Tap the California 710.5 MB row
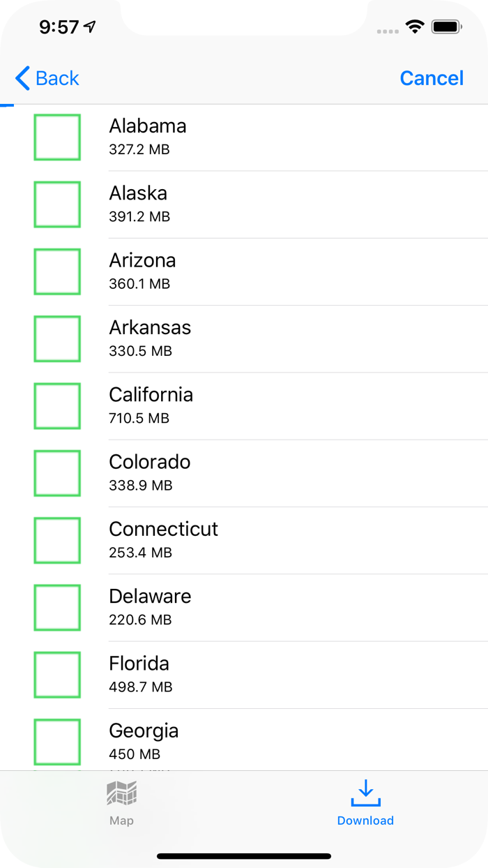The height and width of the screenshot is (868, 488). 279,406
